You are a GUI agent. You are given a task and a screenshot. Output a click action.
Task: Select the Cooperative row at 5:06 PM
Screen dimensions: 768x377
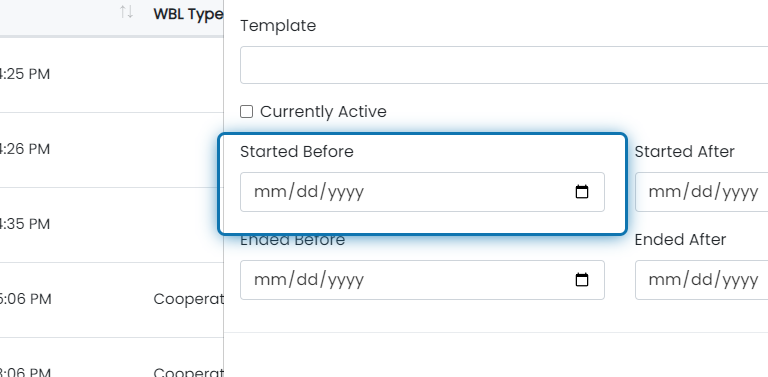112,300
